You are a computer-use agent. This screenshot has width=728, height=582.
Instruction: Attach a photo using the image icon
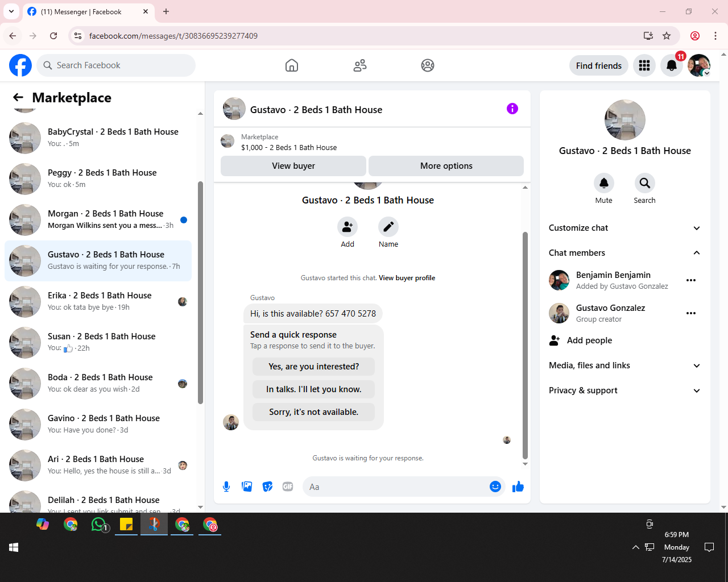pos(247,487)
